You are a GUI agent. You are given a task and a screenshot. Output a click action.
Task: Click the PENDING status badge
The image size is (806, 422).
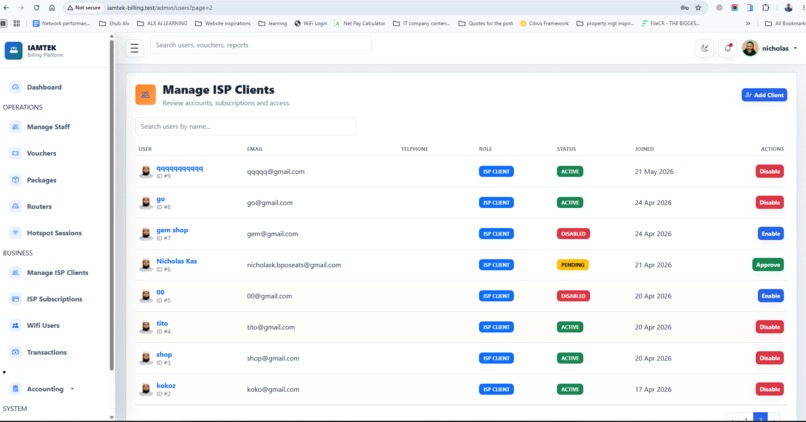[x=573, y=265]
